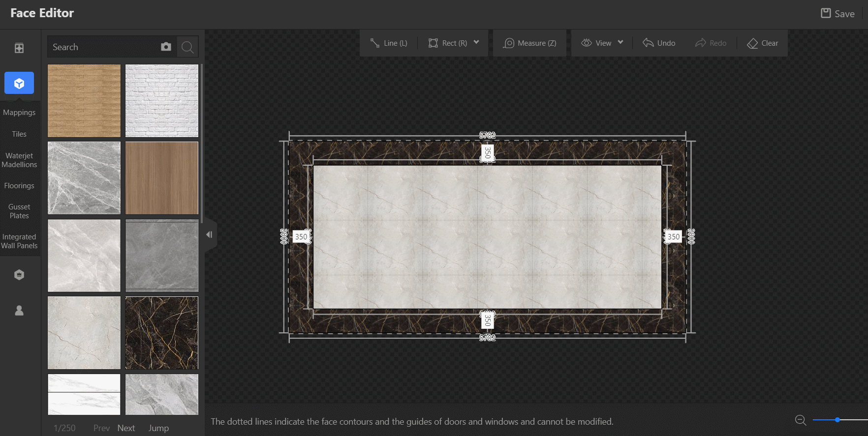Go to Next page of materials
The width and height of the screenshot is (868, 436).
(126, 428)
